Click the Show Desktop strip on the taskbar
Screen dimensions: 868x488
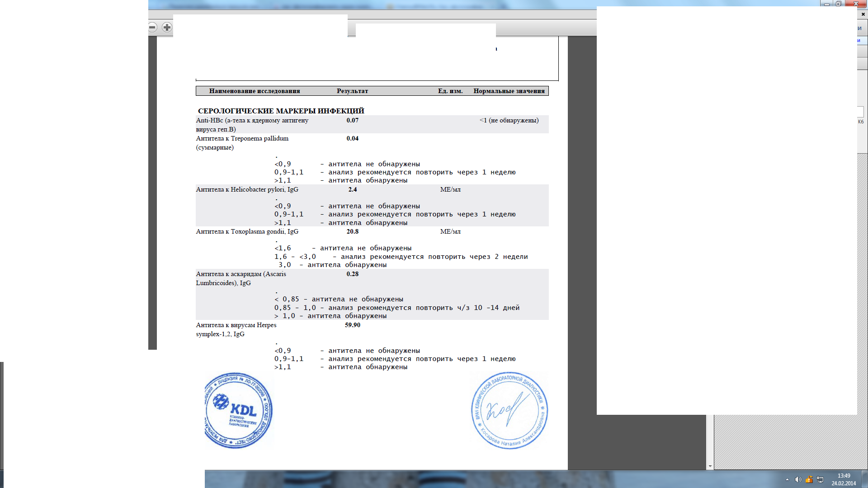(865, 479)
